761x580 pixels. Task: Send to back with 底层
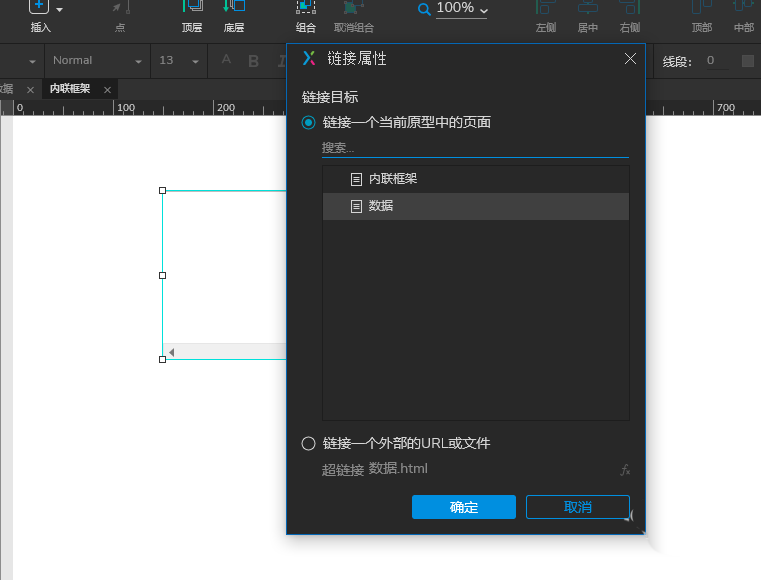pyautogui.click(x=234, y=17)
